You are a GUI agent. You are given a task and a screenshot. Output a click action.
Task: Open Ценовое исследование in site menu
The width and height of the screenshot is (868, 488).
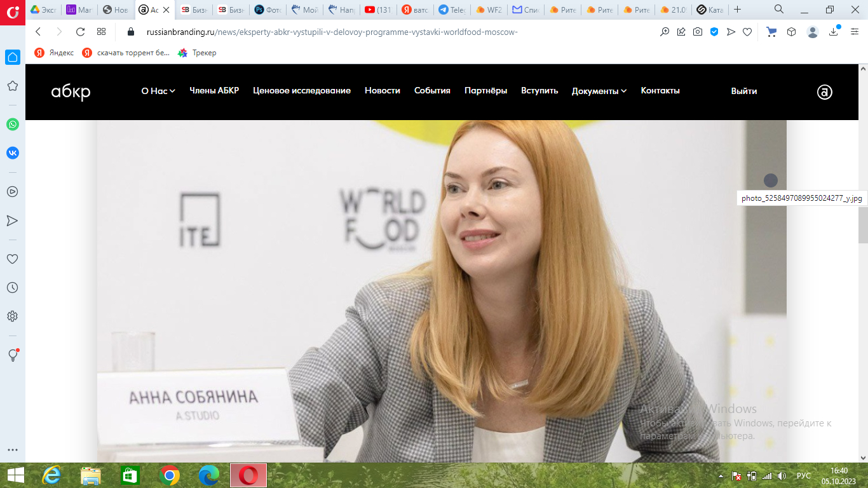(x=302, y=91)
